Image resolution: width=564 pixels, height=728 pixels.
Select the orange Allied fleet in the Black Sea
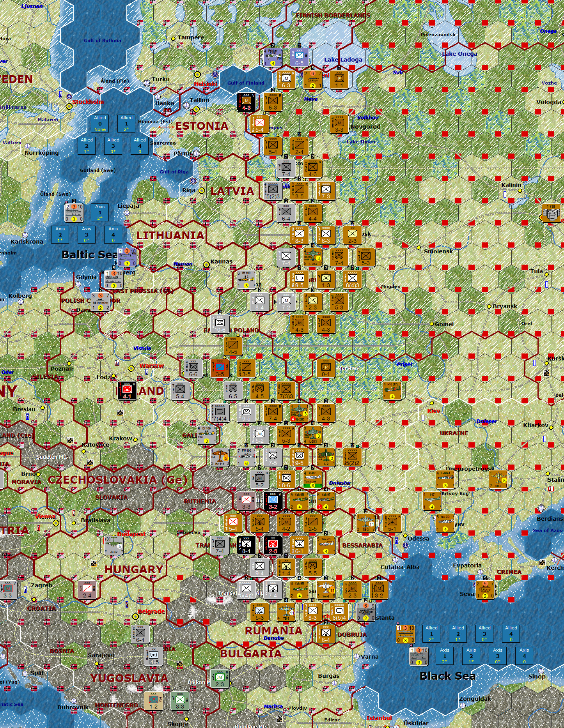click(x=405, y=634)
